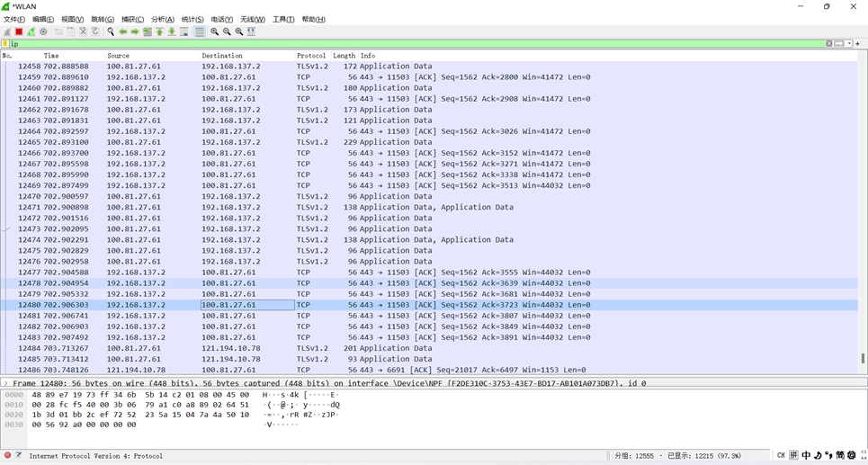
Task: Go back in packet history
Action: (123, 31)
